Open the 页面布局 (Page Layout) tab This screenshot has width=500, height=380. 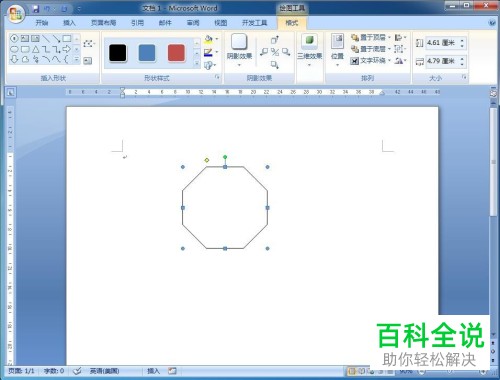tap(103, 23)
